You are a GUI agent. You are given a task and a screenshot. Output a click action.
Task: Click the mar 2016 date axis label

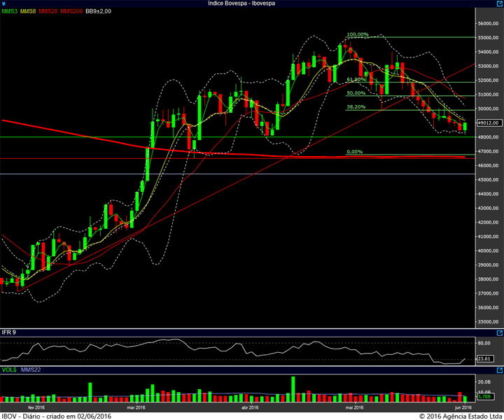(x=136, y=407)
